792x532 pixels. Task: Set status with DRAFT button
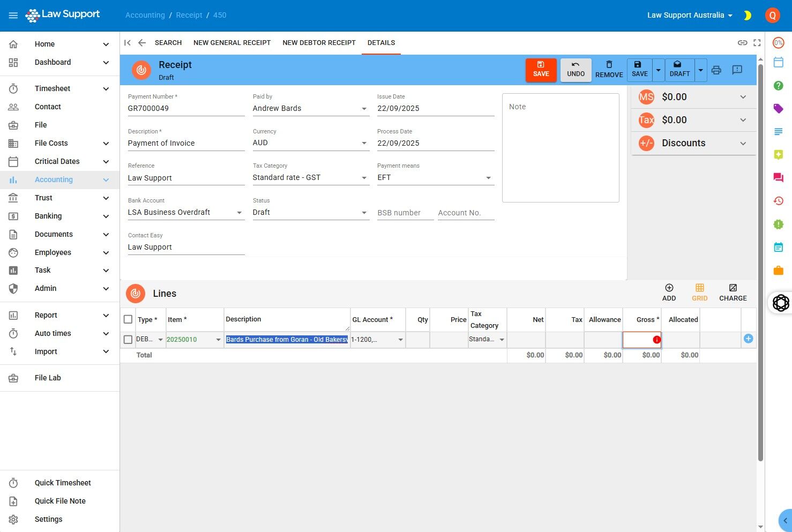click(x=680, y=70)
